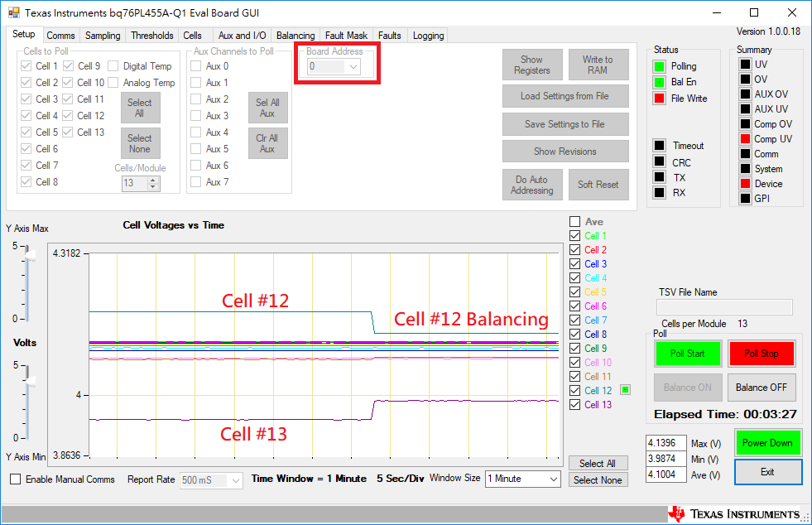Open the Logging tab

[x=428, y=36]
